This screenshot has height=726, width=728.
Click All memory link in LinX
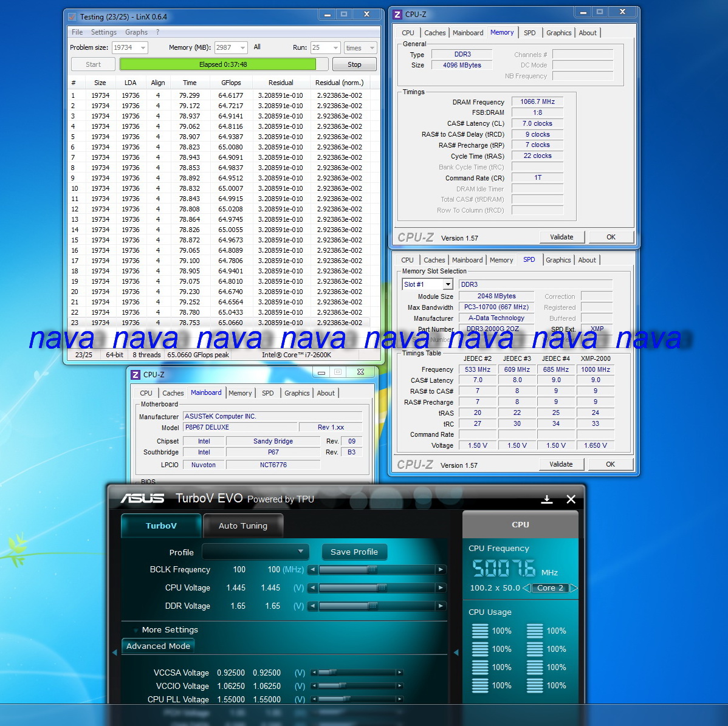257,47
